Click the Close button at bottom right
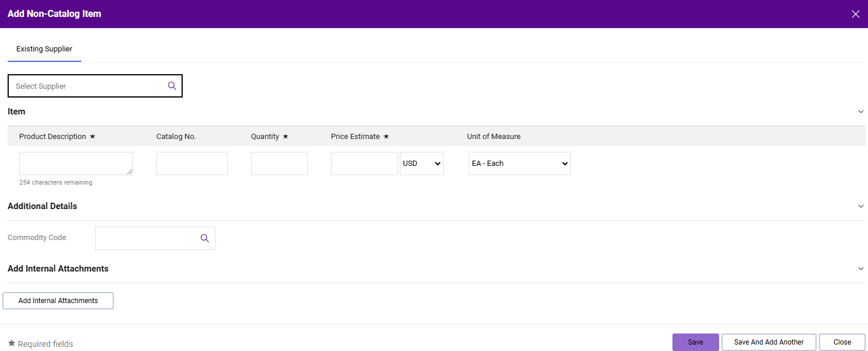The width and height of the screenshot is (868, 351). point(842,342)
